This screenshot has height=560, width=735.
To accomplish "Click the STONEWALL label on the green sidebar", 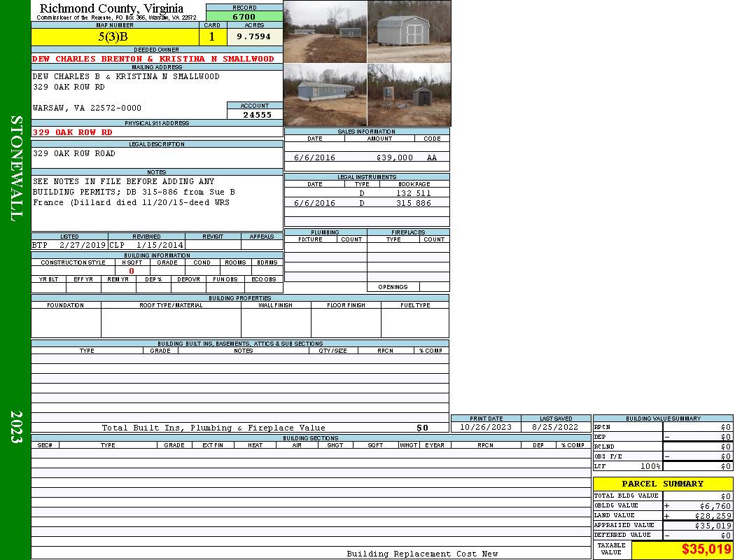I will (15, 169).
